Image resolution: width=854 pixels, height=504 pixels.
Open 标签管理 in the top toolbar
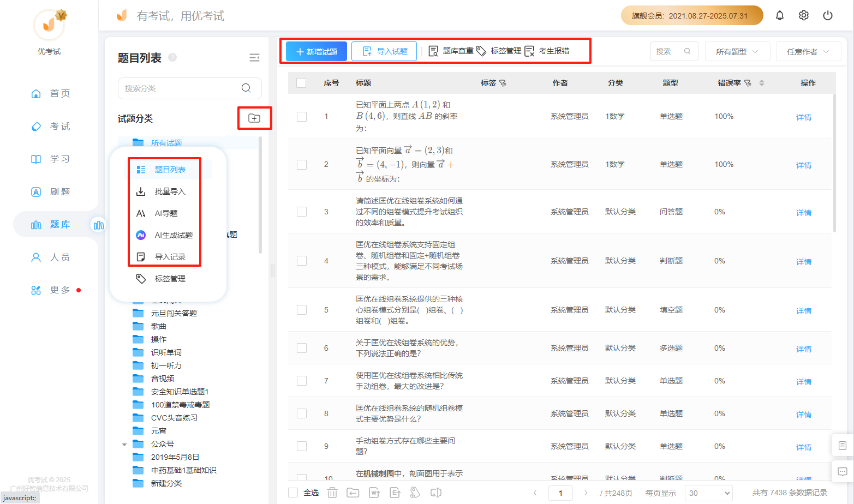pos(499,51)
